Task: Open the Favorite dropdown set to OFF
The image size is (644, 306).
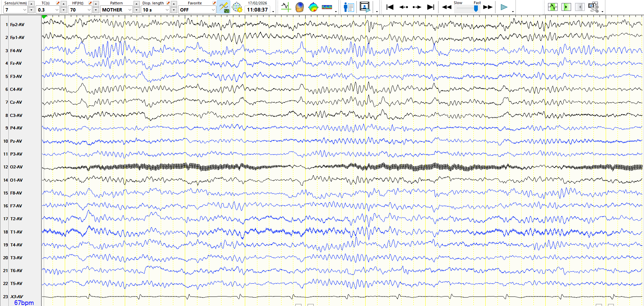Action: (x=213, y=10)
